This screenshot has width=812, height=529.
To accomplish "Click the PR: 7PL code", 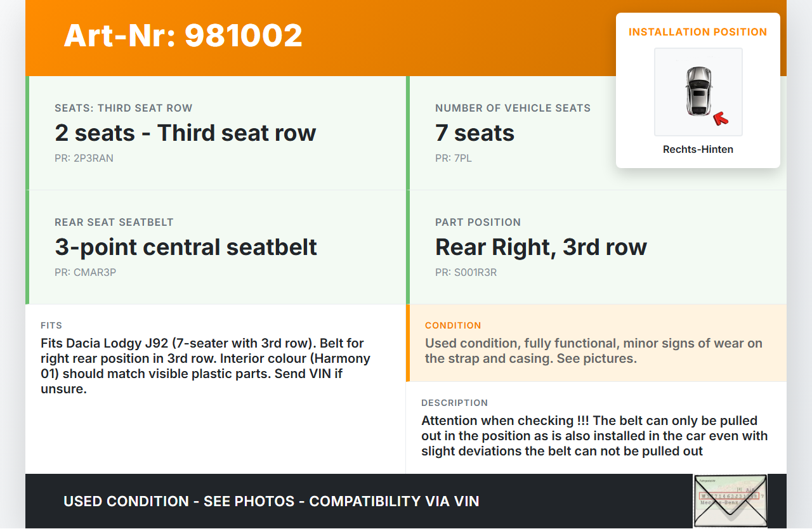I will click(453, 159).
